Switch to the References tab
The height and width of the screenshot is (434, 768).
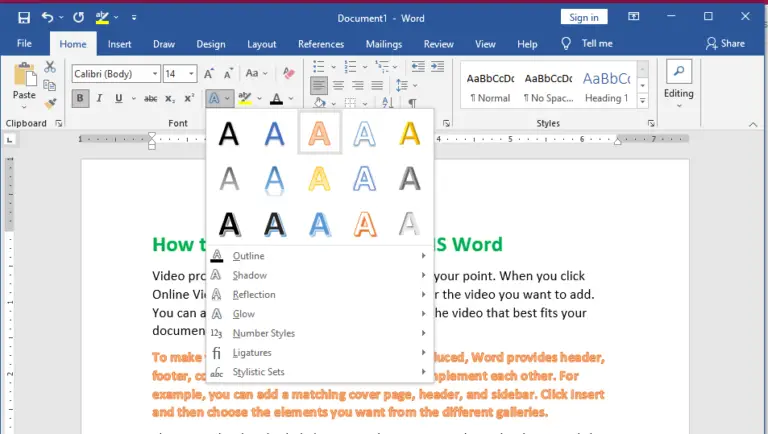pyautogui.click(x=321, y=44)
